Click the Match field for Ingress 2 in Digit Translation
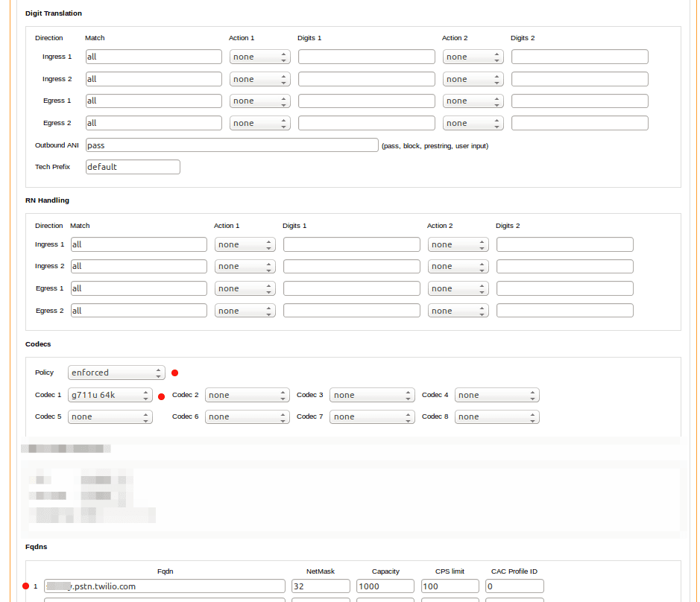 pos(153,78)
